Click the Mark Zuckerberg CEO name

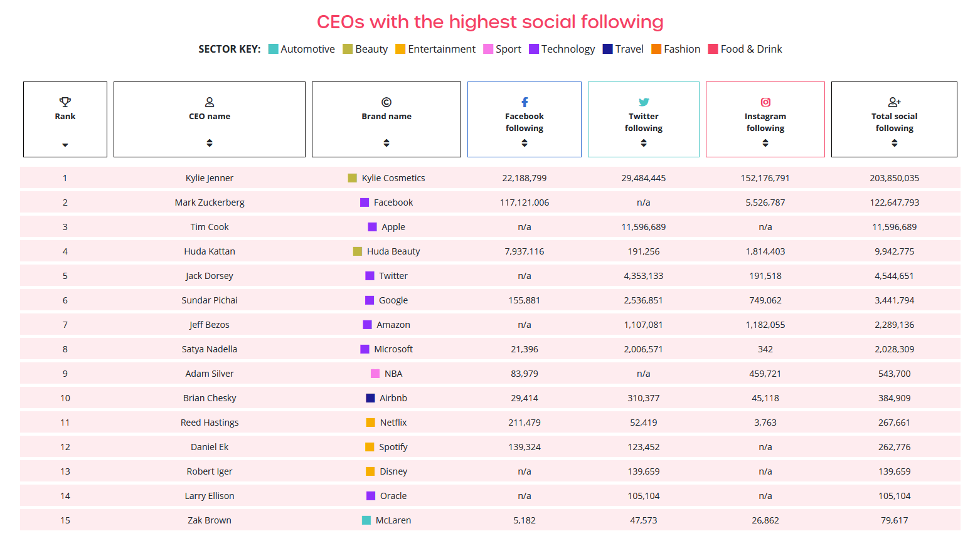210,202
